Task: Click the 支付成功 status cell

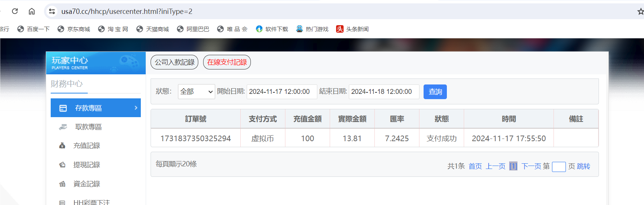Action: click(x=442, y=139)
